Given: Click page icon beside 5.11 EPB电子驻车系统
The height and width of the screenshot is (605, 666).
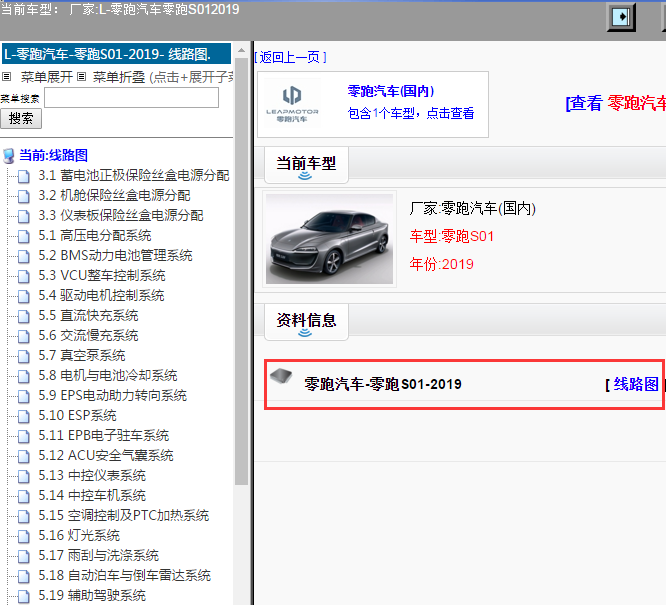Looking at the screenshot, I should tap(24, 435).
